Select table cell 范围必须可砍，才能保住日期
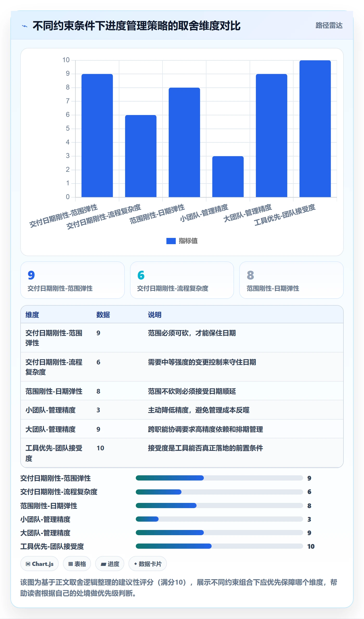 point(192,333)
